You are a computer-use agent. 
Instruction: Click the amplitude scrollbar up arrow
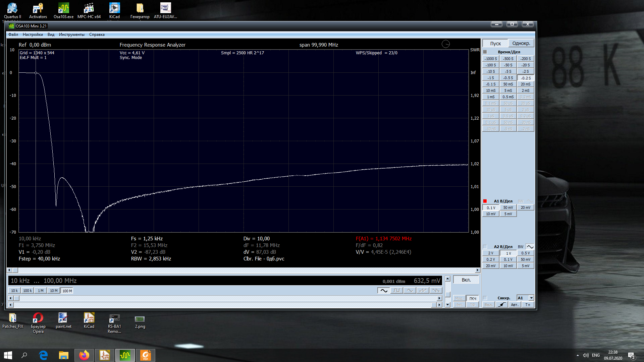(447, 279)
